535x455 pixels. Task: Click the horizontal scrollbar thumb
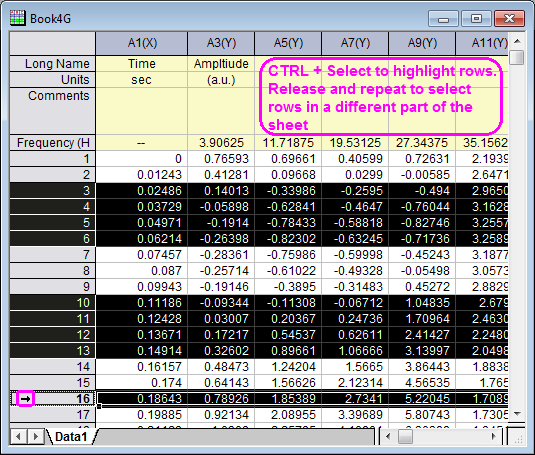click(406, 436)
